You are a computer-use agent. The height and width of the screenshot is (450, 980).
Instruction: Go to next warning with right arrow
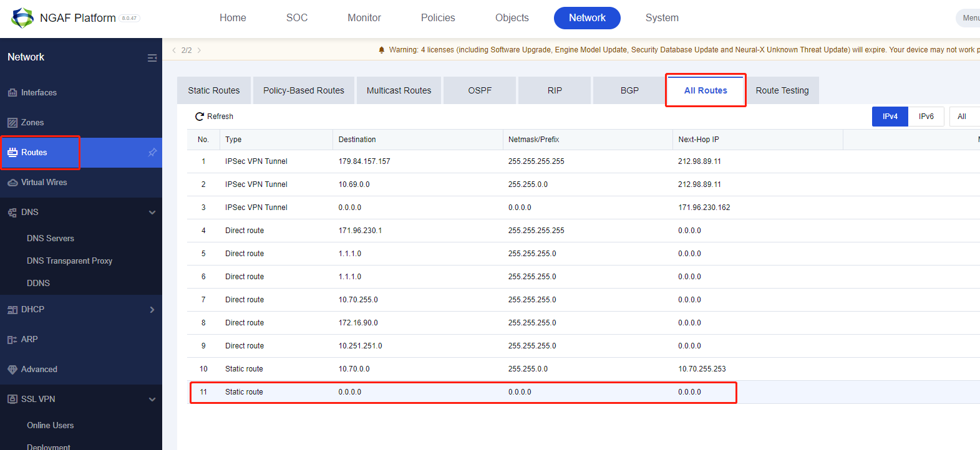(199, 50)
